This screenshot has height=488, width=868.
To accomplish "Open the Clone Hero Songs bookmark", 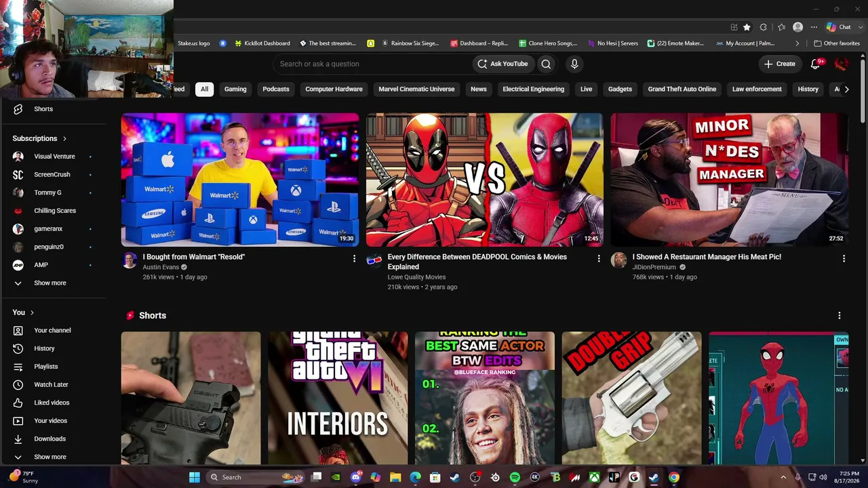I will coord(548,43).
